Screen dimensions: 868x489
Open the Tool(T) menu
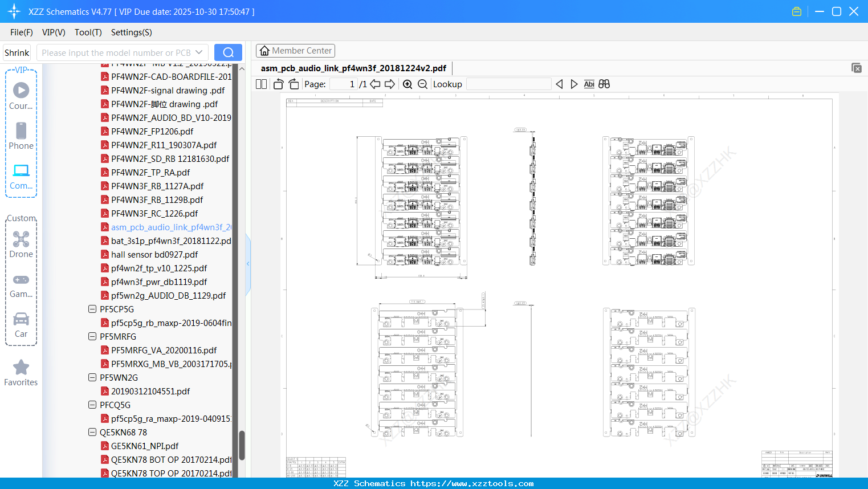pyautogui.click(x=88, y=32)
